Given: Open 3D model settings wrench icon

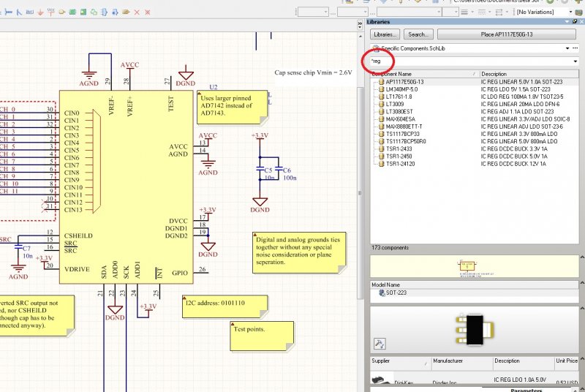Looking at the screenshot, I should pyautogui.click(x=380, y=342).
